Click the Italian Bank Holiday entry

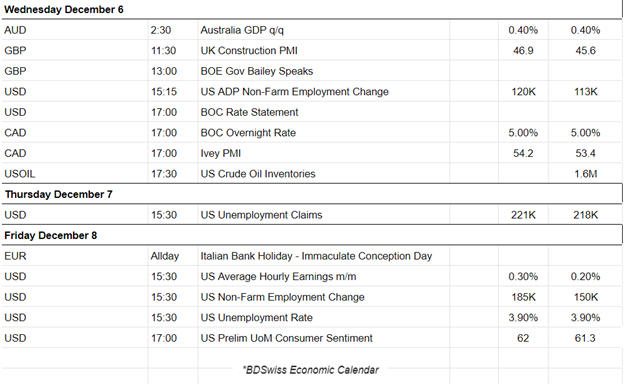pos(316,256)
